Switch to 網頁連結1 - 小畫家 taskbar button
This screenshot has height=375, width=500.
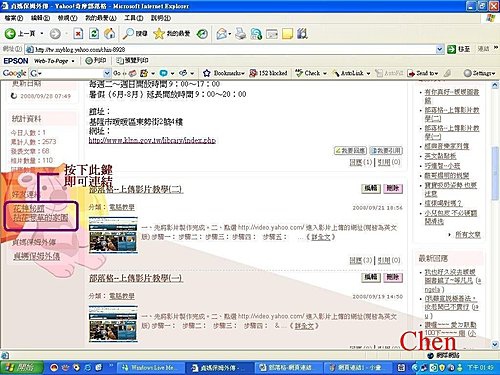(359, 368)
